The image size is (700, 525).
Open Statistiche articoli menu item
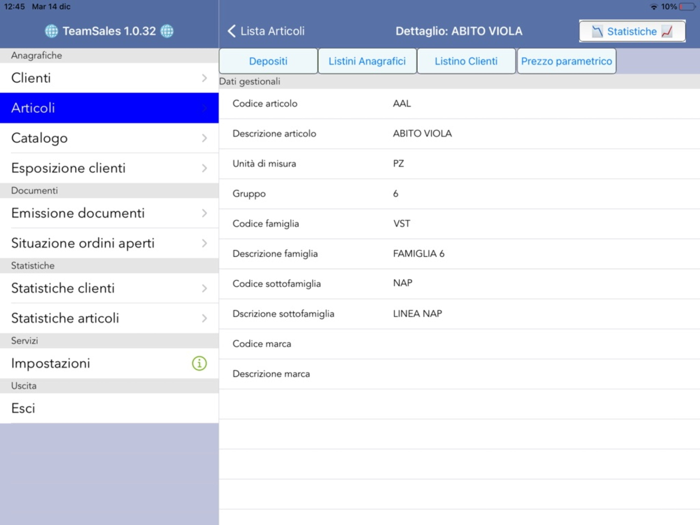click(109, 318)
